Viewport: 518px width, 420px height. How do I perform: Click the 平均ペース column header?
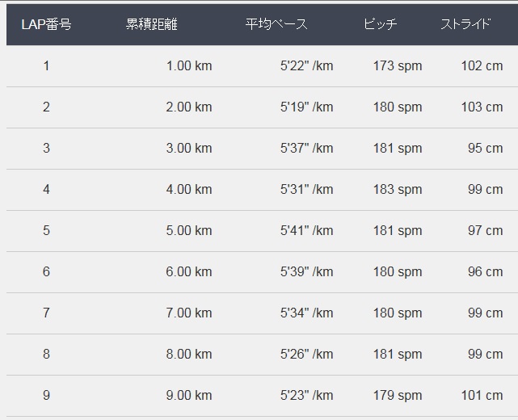pyautogui.click(x=276, y=24)
